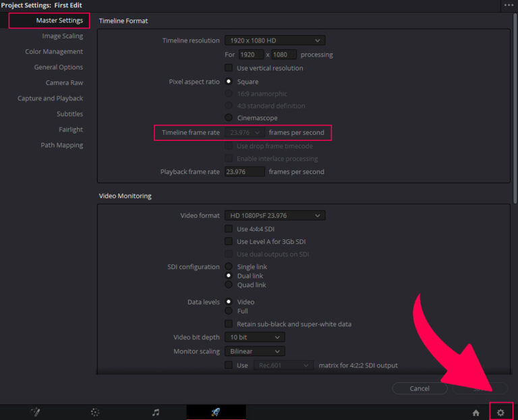Screen dimensions: 518x420
Task: Click the Pixel aspect ratio label
Action: coord(194,82)
